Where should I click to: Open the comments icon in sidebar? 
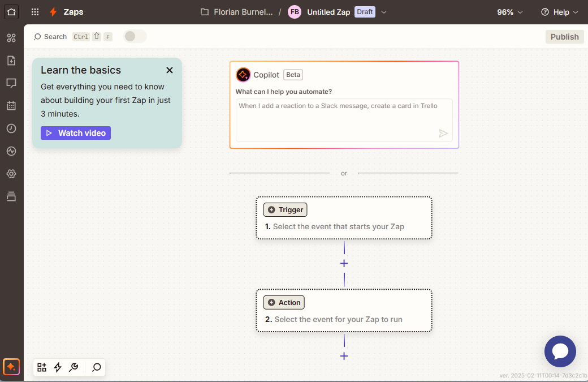[x=11, y=83]
